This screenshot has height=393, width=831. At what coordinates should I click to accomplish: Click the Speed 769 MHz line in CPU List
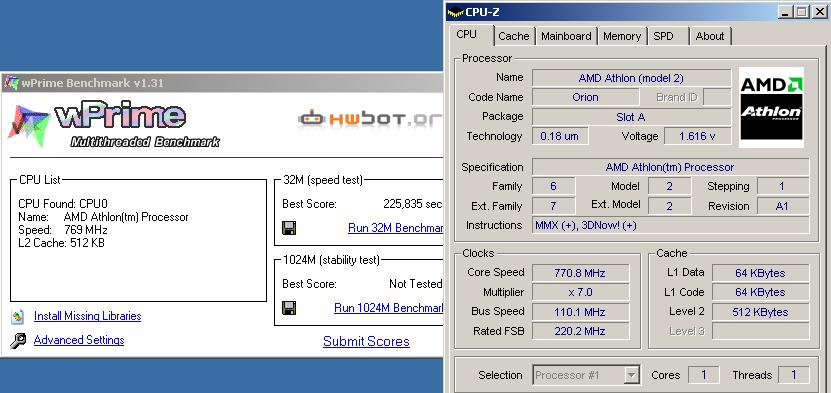click(x=63, y=230)
